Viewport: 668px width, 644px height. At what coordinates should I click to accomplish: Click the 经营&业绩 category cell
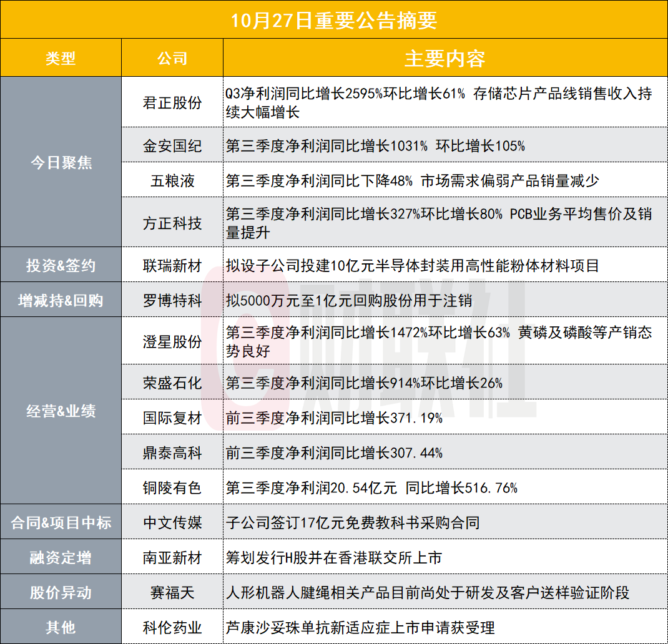point(61,411)
